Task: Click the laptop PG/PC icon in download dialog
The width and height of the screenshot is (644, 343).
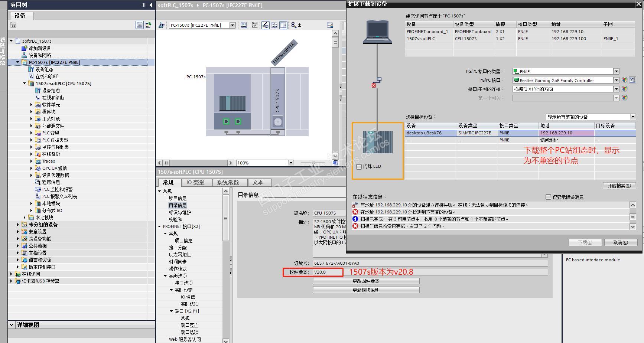Action: 377,32
